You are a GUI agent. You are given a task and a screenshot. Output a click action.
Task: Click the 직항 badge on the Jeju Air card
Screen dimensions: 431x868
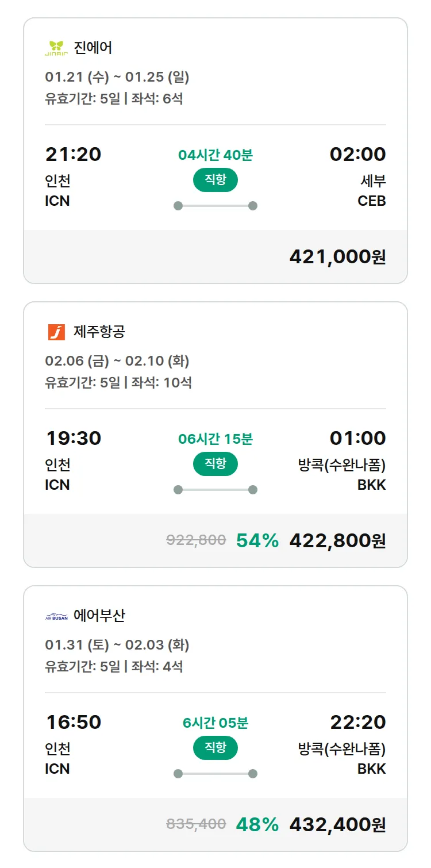[215, 464]
